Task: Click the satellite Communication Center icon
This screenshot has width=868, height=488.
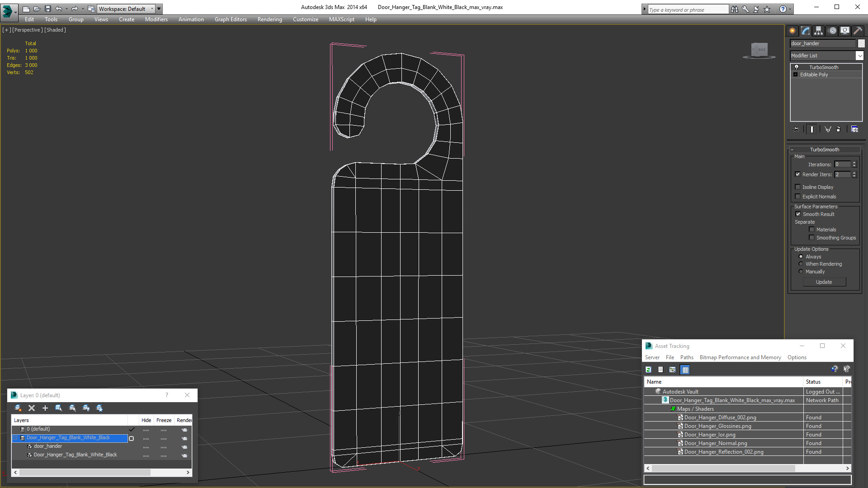Action: (x=756, y=9)
